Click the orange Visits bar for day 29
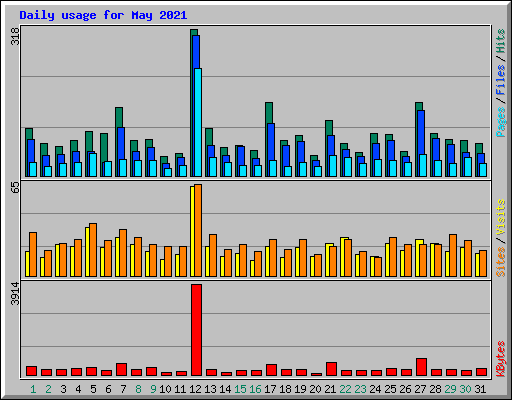This screenshot has height=400, width=512. click(x=453, y=255)
